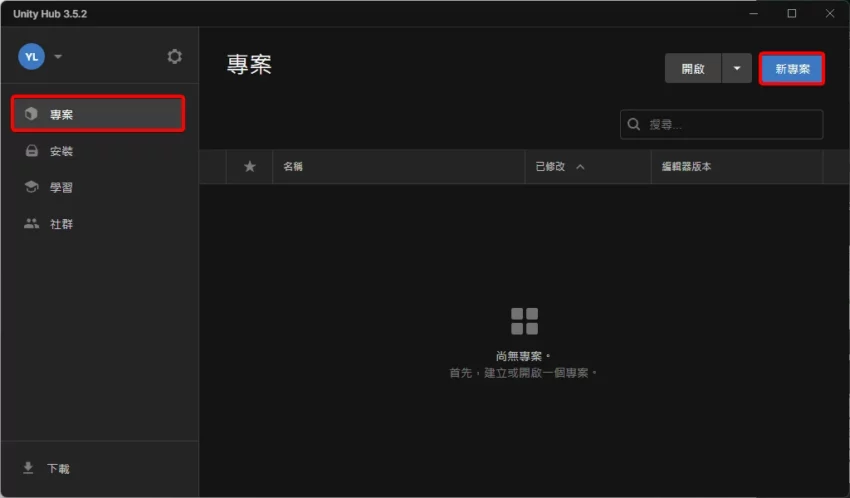The image size is (850, 498).
Task: Click the 安裝 lock-shaped icon
Action: (x=31, y=151)
